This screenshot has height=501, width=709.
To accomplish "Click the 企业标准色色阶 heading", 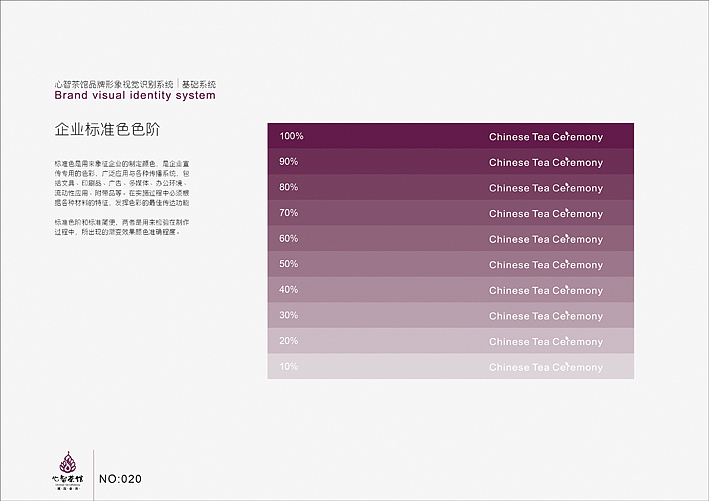I will tap(108, 130).
